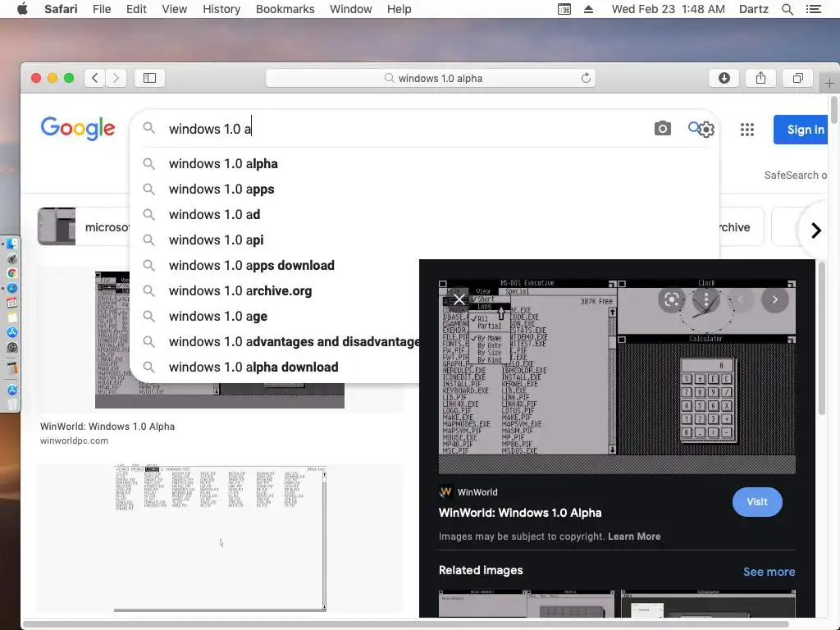Click the horizontal scrollbar at page bottom
Image resolution: width=840 pixels, height=630 pixels.
coord(405,624)
